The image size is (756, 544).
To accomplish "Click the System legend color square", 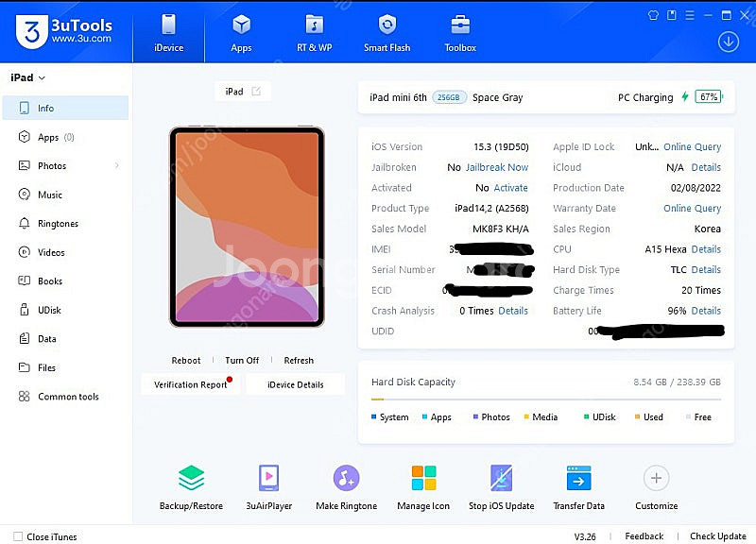I will click(x=373, y=416).
